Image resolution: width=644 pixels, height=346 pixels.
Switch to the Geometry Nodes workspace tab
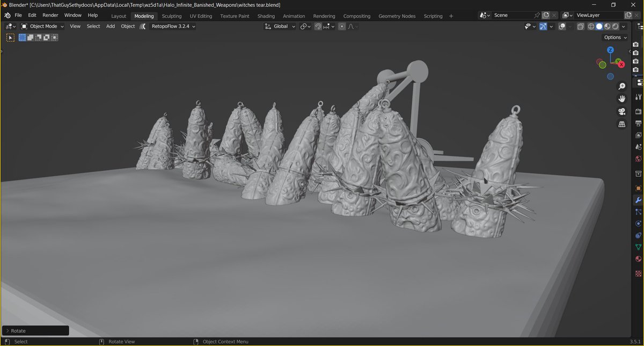point(397,16)
